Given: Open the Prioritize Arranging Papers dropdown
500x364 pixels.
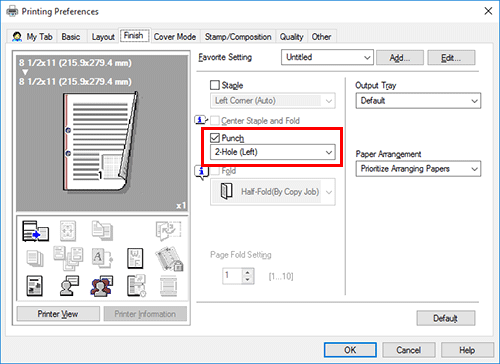Looking at the screenshot, I should pos(418,169).
